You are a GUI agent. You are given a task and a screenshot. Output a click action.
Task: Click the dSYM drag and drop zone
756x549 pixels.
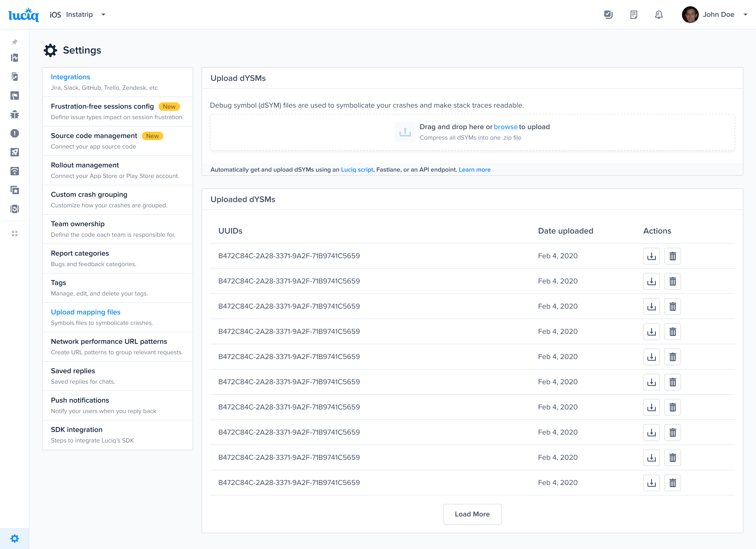(x=472, y=132)
